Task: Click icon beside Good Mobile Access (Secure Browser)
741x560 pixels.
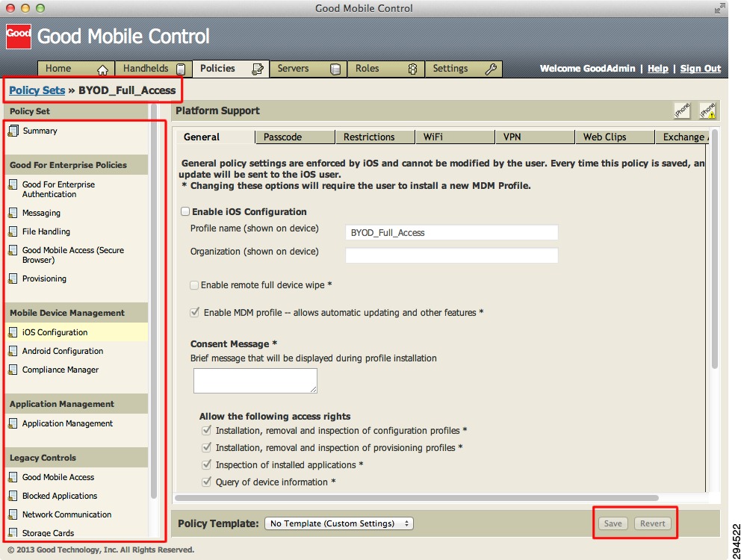Action: (13, 250)
